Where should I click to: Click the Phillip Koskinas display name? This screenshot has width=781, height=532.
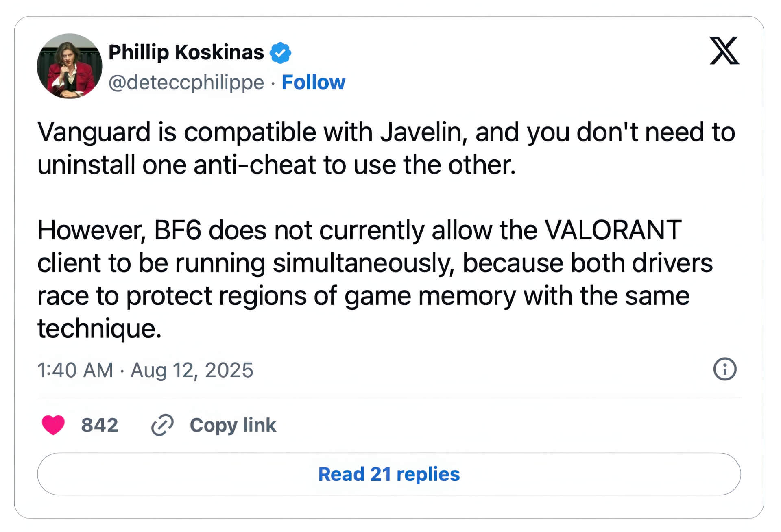click(186, 52)
